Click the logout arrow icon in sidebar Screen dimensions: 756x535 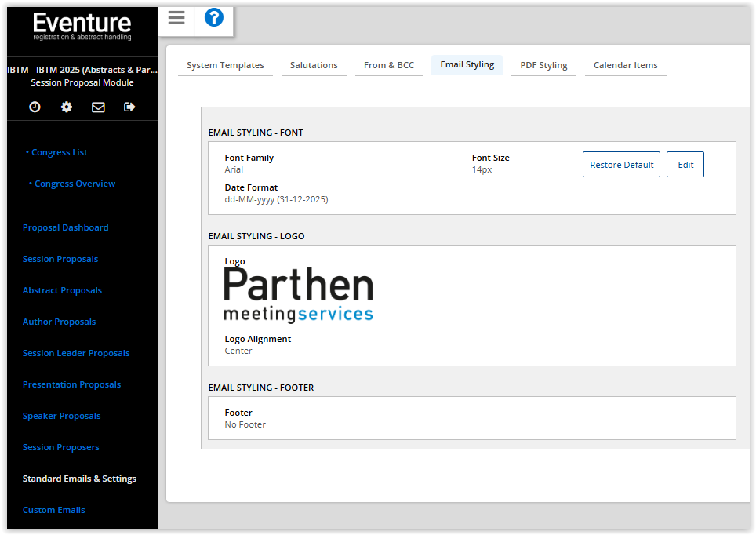click(129, 107)
